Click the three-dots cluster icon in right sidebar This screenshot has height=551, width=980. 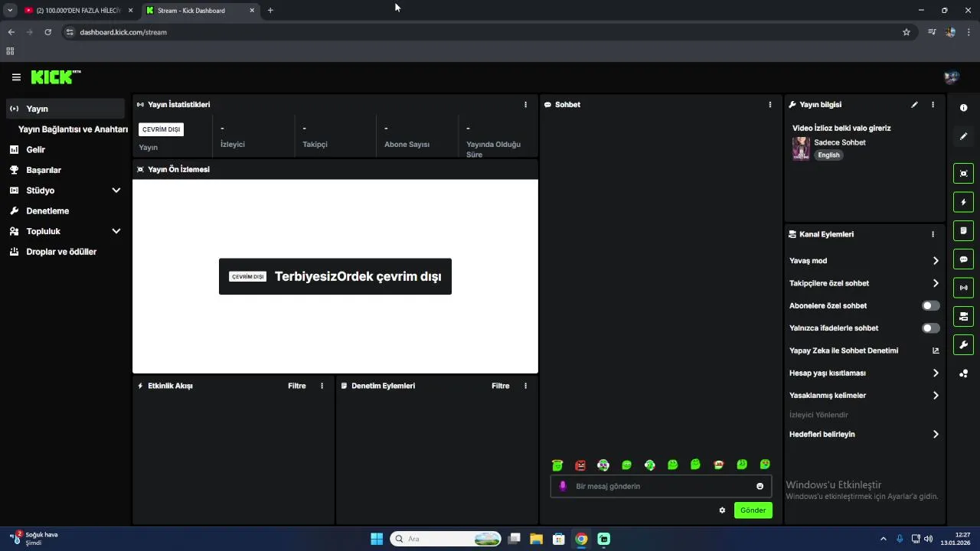pos(963,373)
